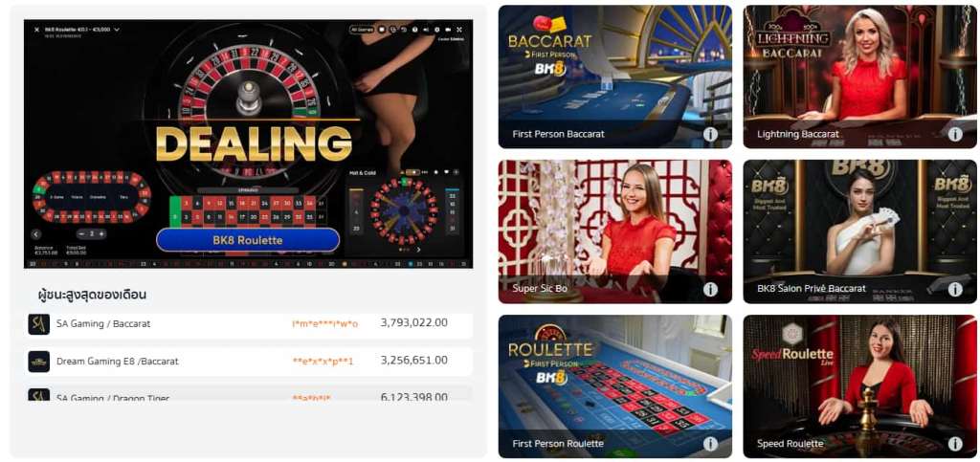Click back arrow beside the racetrack
Image resolution: width=980 pixels, height=462 pixels.
(36, 234)
